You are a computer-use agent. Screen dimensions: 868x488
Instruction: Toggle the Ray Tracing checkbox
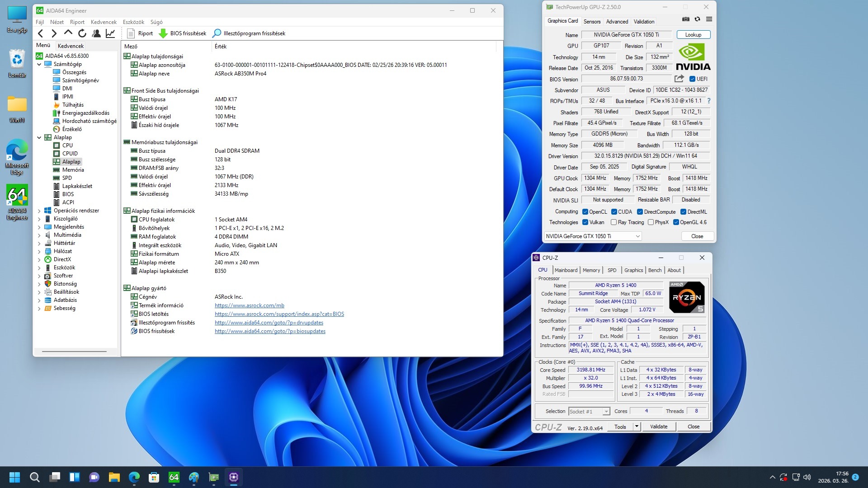pyautogui.click(x=613, y=222)
